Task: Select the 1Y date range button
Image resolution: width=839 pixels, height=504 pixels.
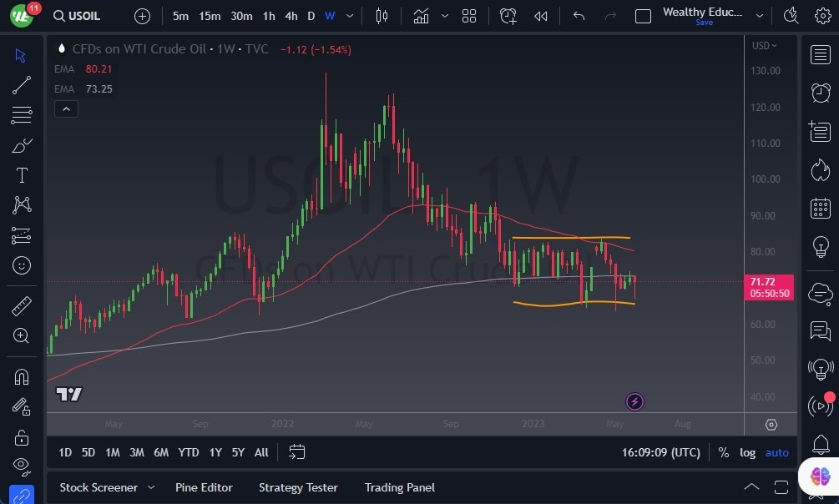Action: pyautogui.click(x=215, y=452)
